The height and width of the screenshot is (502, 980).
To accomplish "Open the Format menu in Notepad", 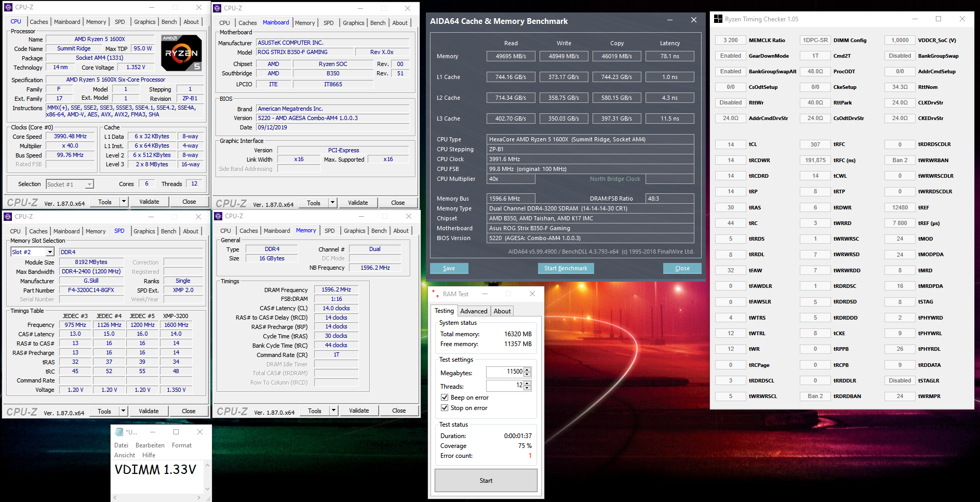I will 182,445.
